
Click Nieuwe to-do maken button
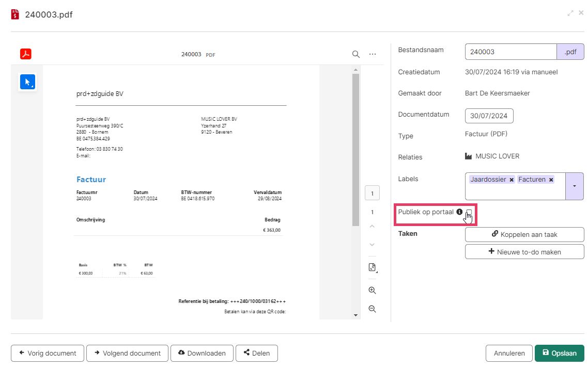point(524,252)
